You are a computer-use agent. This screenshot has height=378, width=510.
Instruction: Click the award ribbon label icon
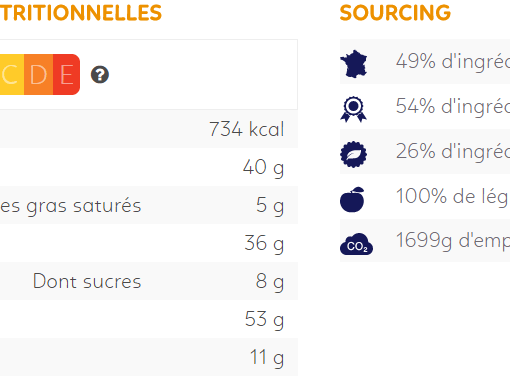[353, 109]
